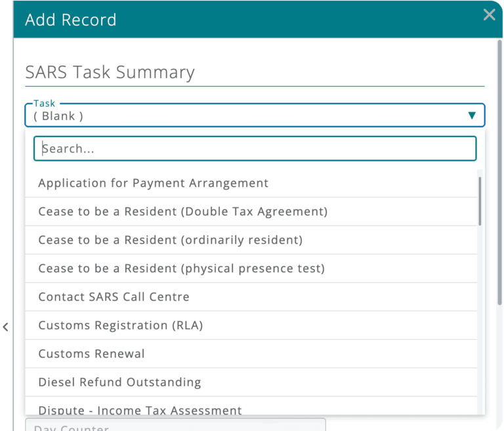Image resolution: width=504 pixels, height=431 pixels.
Task: Pick the Customs Renewal option
Action: click(91, 354)
